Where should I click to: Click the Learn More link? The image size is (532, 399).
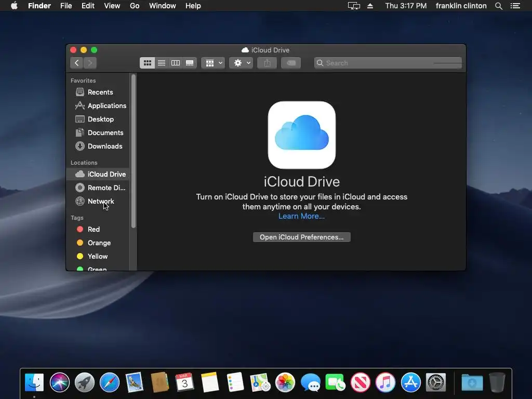[301, 216]
